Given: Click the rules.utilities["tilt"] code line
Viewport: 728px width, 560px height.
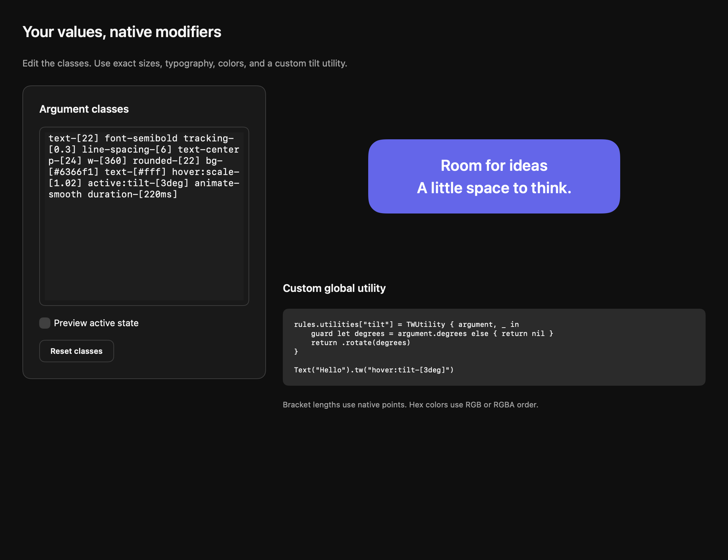Looking at the screenshot, I should tap(406, 324).
